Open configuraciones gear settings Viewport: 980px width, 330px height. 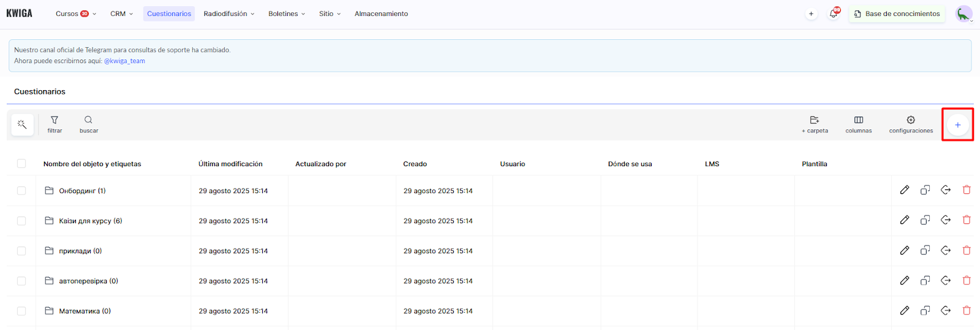[911, 124]
